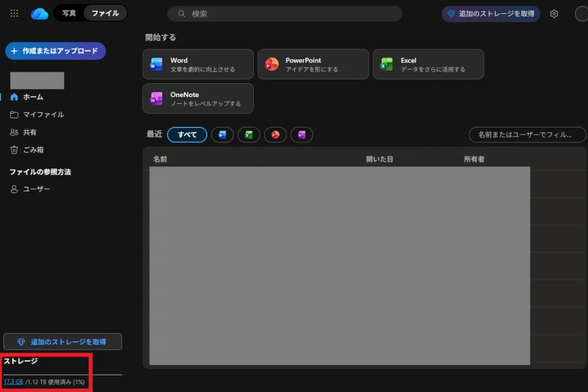Image resolution: width=588 pixels, height=392 pixels.
Task: Start a new Word document card
Action: point(198,64)
